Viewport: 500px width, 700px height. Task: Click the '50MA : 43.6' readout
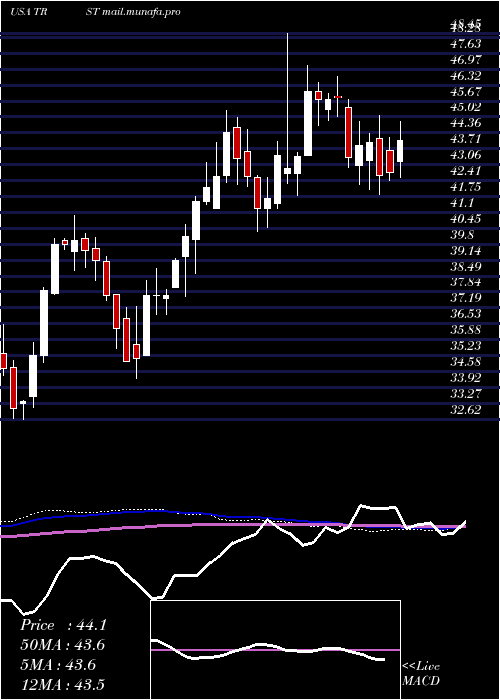click(x=63, y=645)
